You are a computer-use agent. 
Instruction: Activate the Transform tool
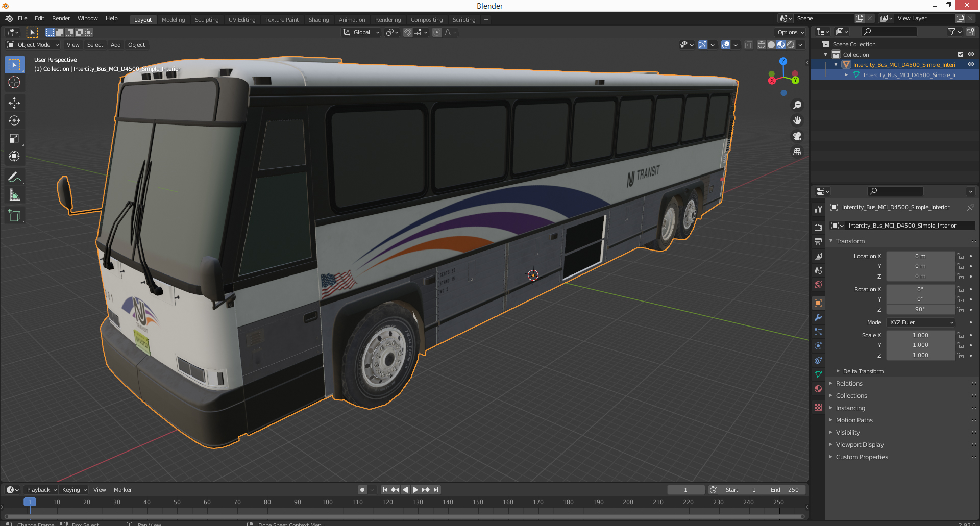point(14,157)
